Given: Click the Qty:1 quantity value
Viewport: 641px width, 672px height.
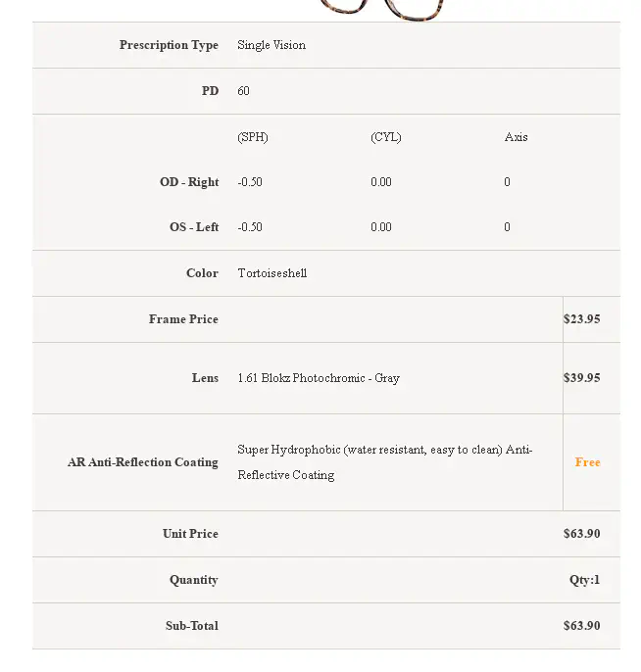Looking at the screenshot, I should pyautogui.click(x=584, y=580).
